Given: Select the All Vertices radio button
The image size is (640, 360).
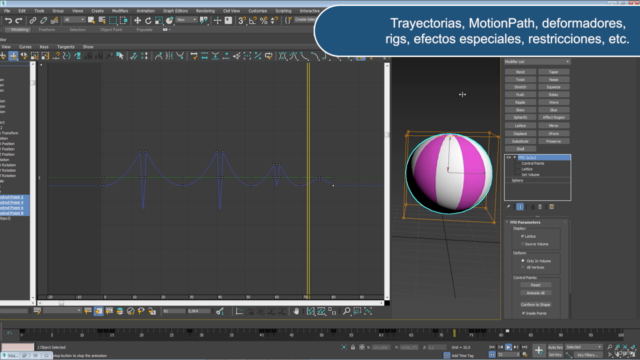Looking at the screenshot, I should (523, 267).
